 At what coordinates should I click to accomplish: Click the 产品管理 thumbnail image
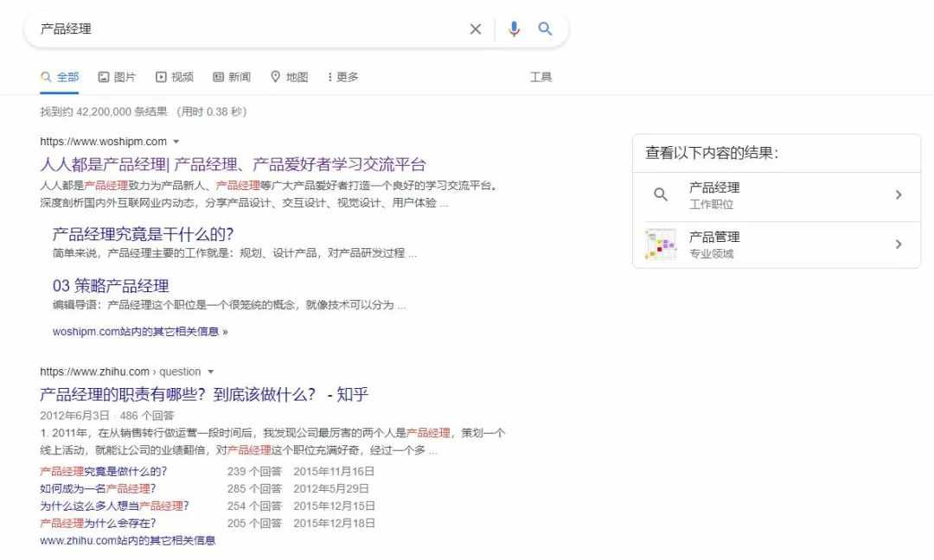point(661,244)
